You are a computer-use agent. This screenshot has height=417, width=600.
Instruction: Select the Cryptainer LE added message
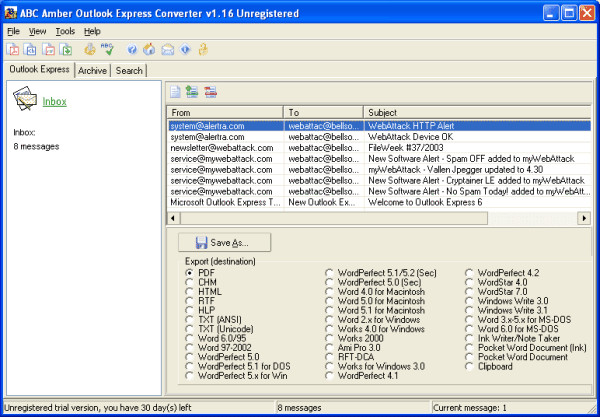coord(379,180)
